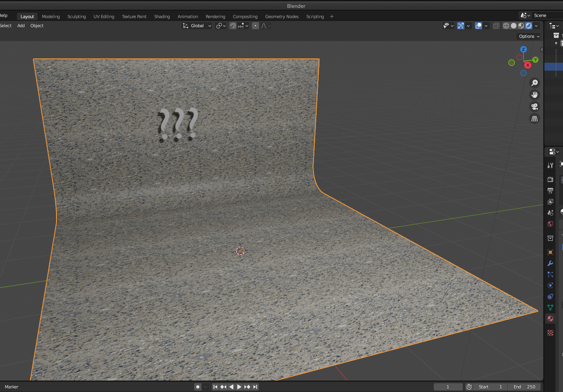This screenshot has height=392, width=563.
Task: Open the Modifiers properties tab (wrench icon)
Action: (550, 263)
